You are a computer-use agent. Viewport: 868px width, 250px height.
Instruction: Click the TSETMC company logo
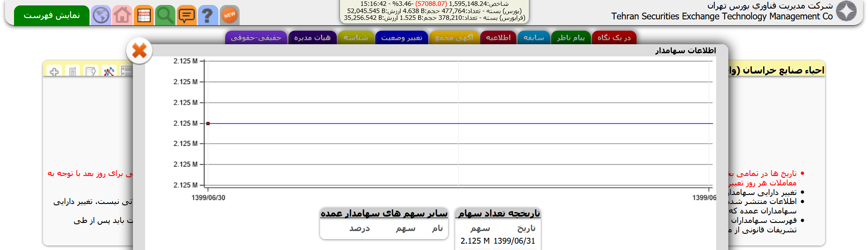coord(846,11)
